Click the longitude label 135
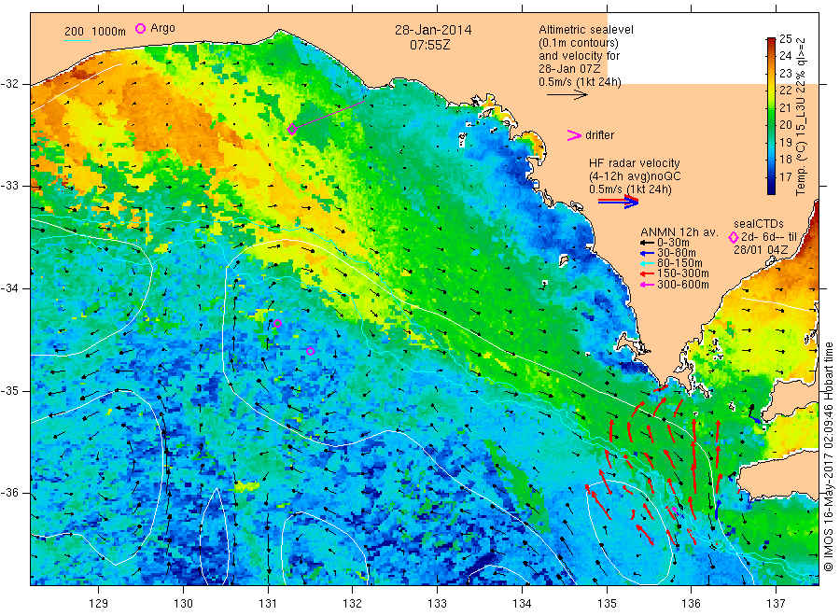 coord(607,604)
